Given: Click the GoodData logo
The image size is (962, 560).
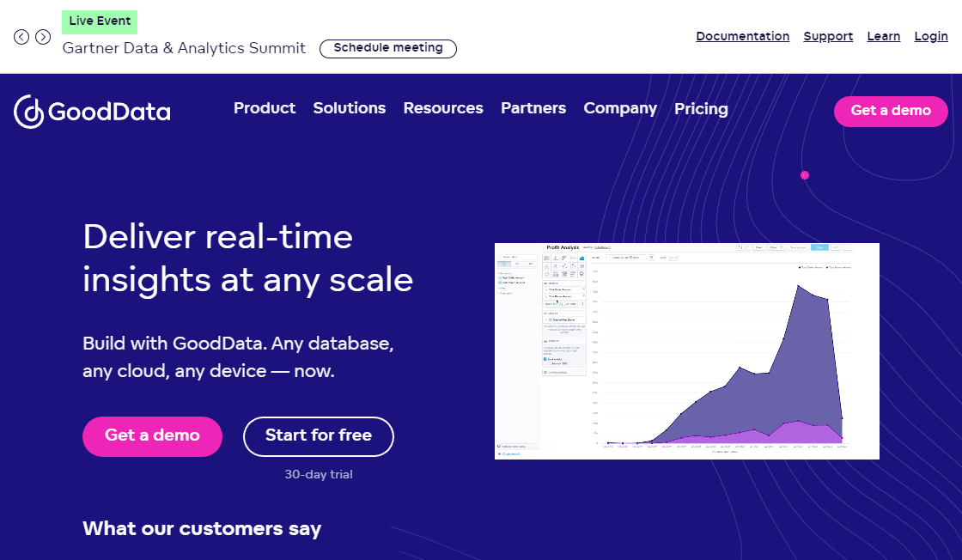Looking at the screenshot, I should click(92, 112).
